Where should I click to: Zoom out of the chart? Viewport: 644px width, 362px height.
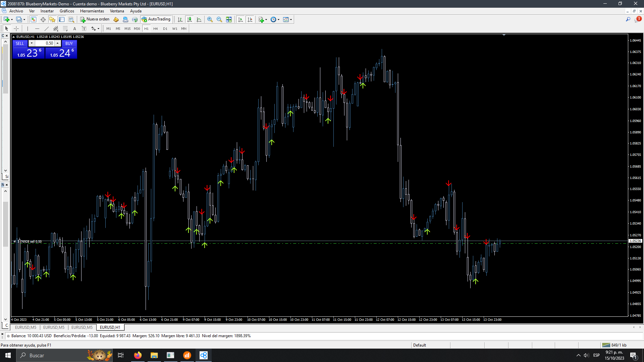219,19
